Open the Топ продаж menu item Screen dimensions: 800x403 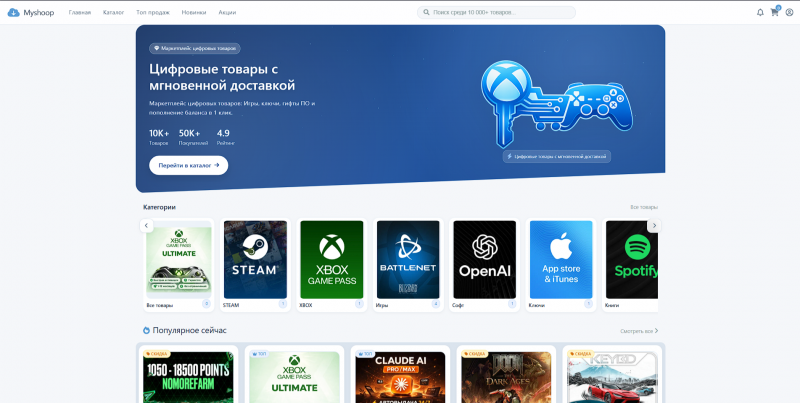click(x=153, y=12)
